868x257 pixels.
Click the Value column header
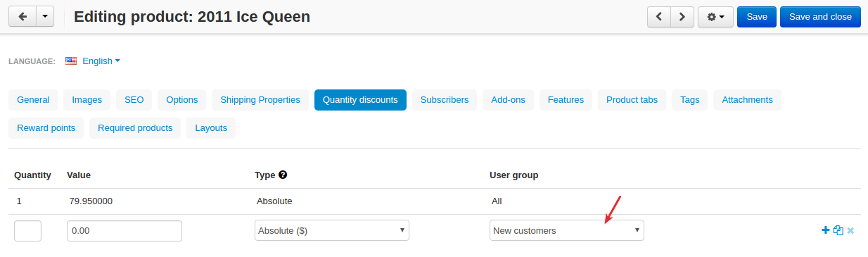coord(79,175)
